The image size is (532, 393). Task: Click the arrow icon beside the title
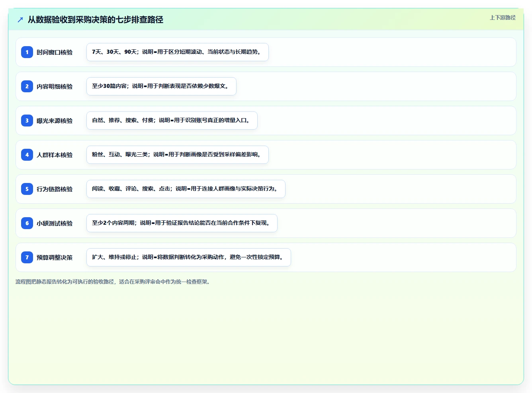click(x=20, y=20)
